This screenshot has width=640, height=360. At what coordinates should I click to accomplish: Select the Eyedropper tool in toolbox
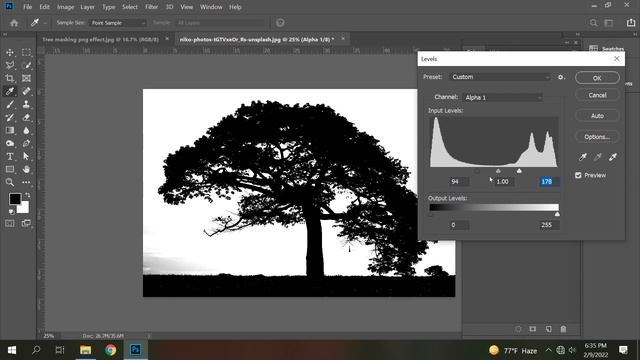tap(10, 91)
